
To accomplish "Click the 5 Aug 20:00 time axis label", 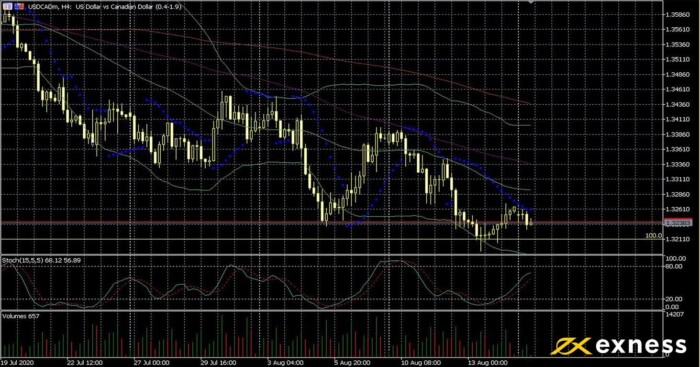I will [x=352, y=363].
